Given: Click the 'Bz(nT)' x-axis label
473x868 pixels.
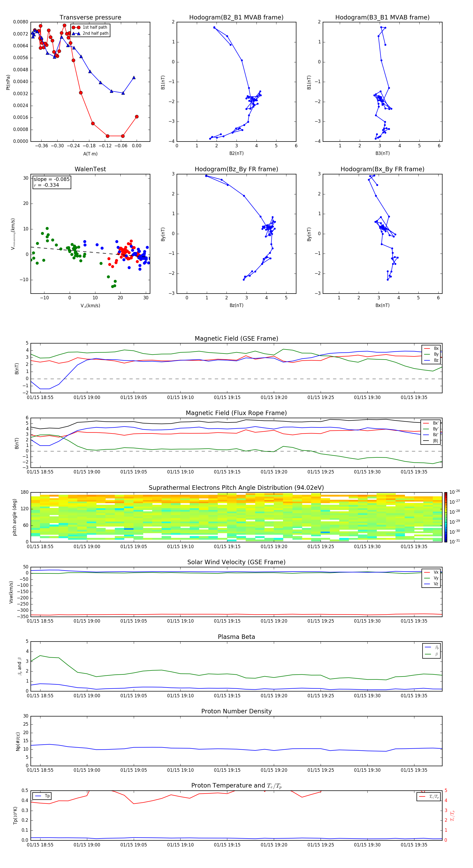Looking at the screenshot, I should [x=236, y=305].
